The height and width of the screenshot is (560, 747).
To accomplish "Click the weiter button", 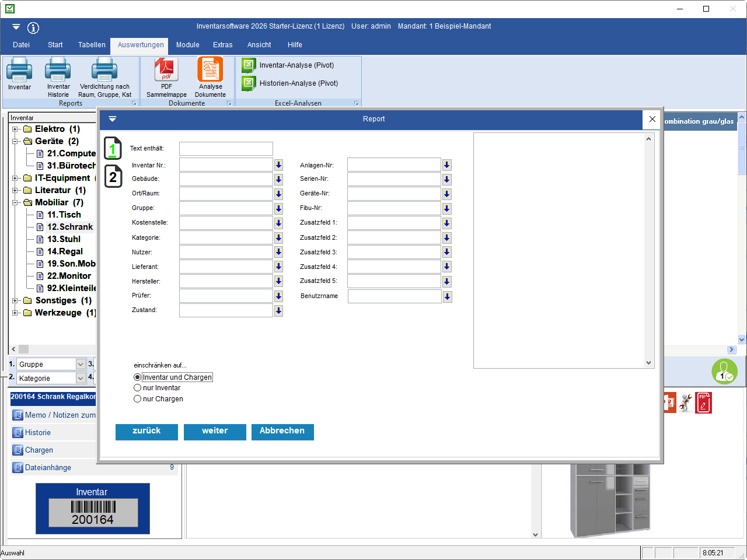I will (x=215, y=432).
